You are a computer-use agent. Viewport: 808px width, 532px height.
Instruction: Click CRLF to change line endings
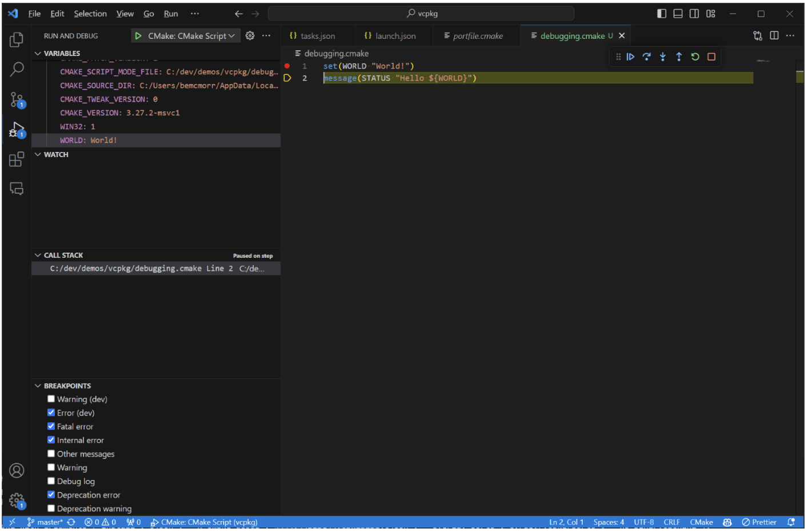point(671,522)
